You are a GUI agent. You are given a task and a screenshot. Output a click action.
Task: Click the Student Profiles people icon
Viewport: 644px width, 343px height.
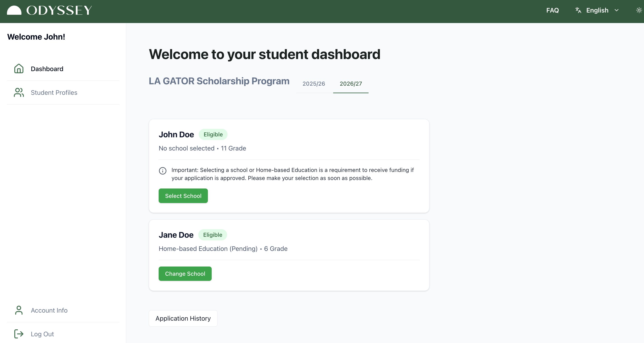[x=19, y=92]
